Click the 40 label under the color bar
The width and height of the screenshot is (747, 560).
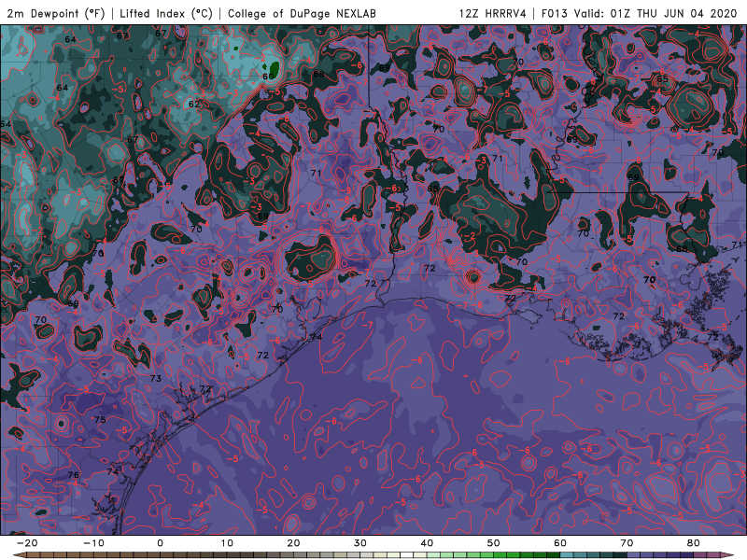tap(427, 543)
